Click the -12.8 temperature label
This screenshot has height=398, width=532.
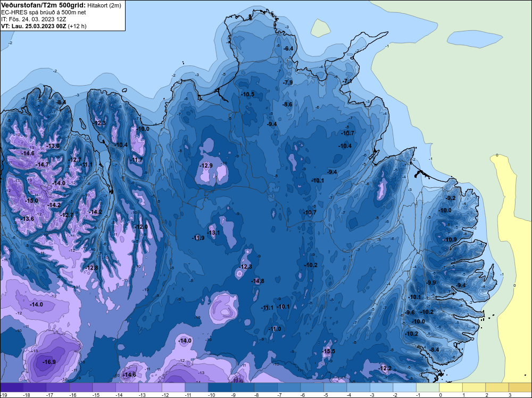[92, 268]
